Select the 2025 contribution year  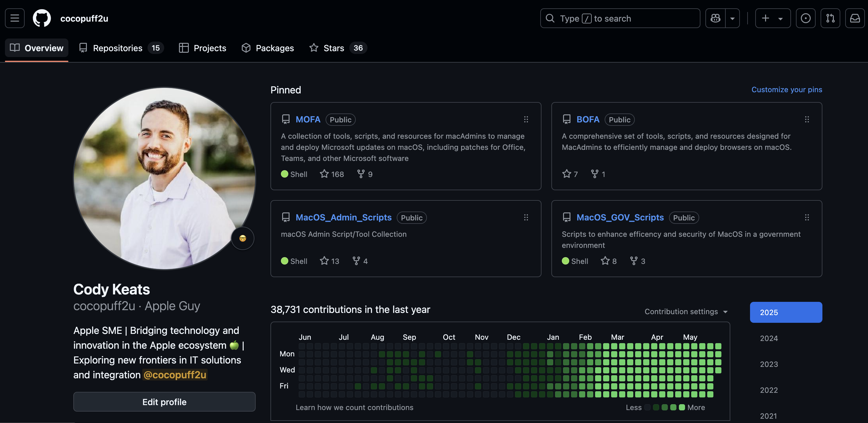click(x=786, y=312)
